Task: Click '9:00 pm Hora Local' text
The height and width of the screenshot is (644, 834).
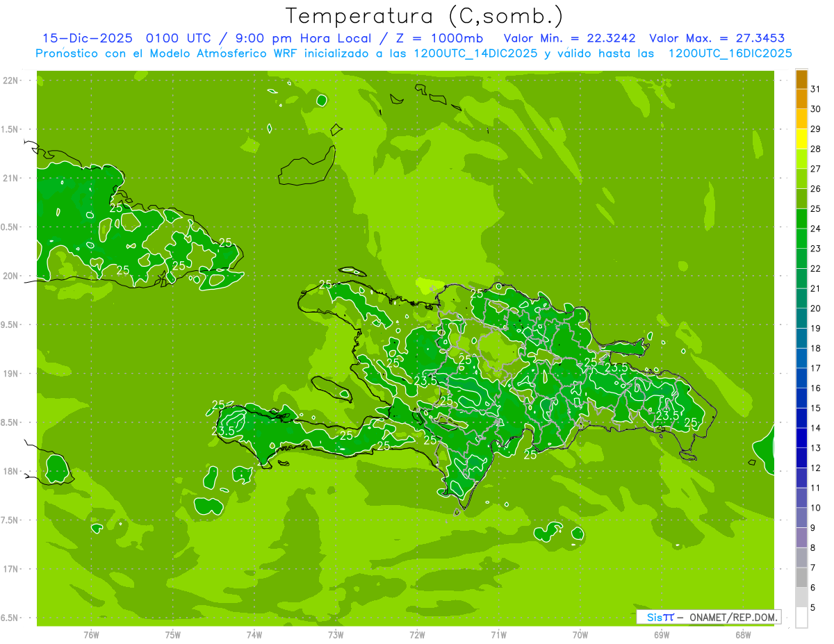Action: (303, 38)
